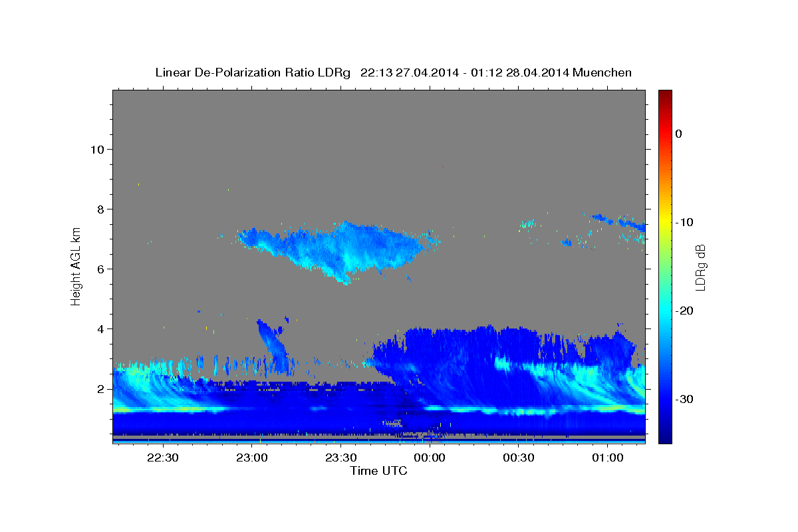Screen dimensions: 798x532
Task: Click the '00:30' time tick label
Action: pyautogui.click(x=519, y=458)
